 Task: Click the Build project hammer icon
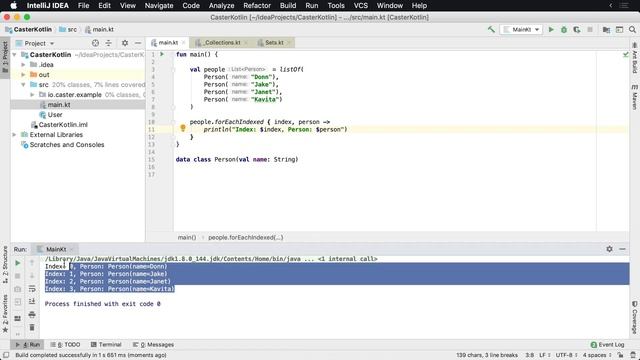(x=491, y=29)
